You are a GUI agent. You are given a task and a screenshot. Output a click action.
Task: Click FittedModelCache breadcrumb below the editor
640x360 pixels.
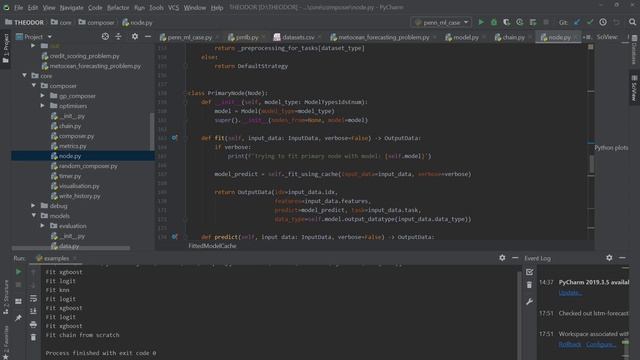tap(212, 246)
